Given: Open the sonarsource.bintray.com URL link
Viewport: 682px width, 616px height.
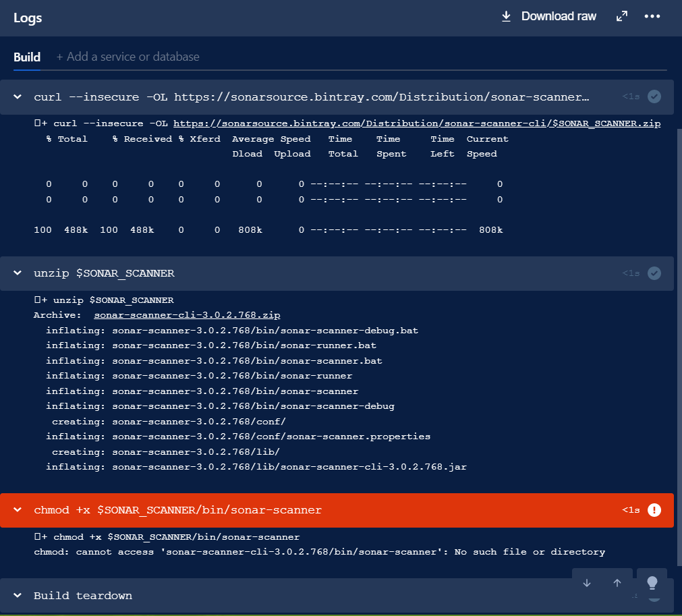Looking at the screenshot, I should tap(417, 123).
